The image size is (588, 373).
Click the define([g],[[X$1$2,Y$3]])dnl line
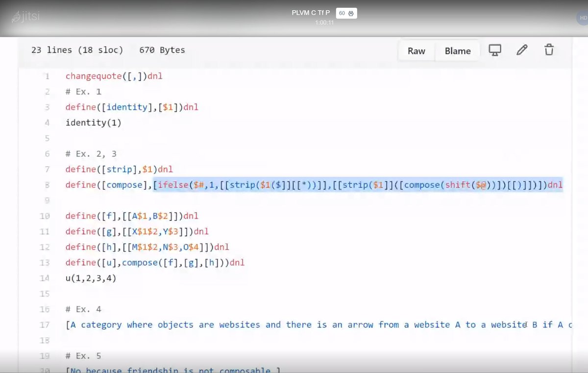click(137, 231)
